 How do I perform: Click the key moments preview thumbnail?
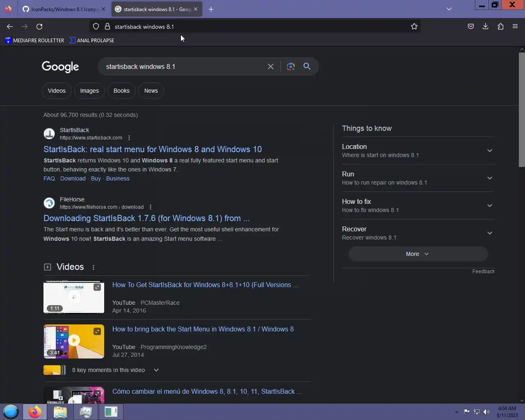coord(54,370)
